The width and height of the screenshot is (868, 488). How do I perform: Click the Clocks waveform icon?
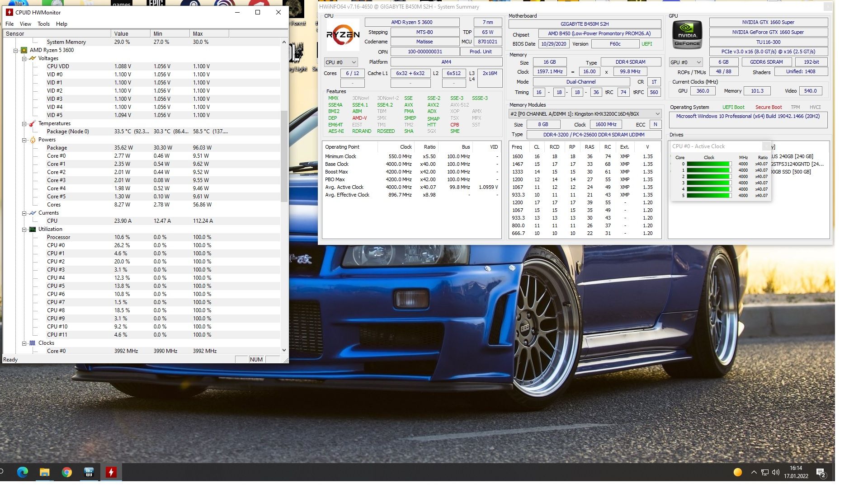pos(33,343)
